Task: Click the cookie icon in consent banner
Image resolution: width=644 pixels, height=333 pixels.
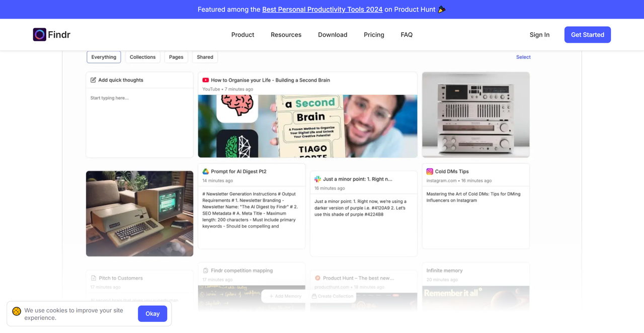Action: click(17, 311)
